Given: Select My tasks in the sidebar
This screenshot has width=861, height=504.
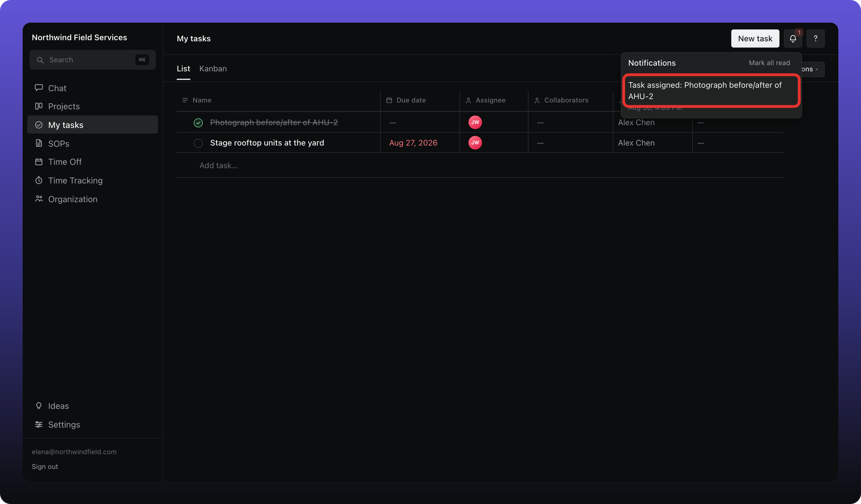Looking at the screenshot, I should [x=93, y=125].
